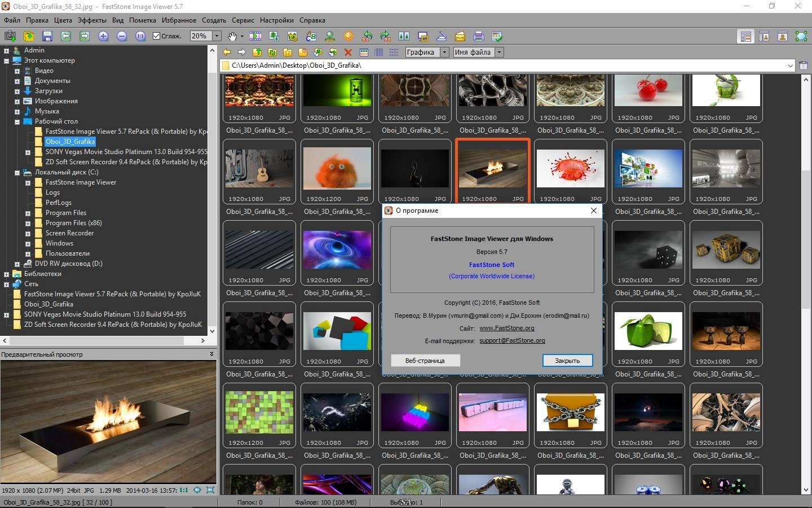Open the www.FastStone.org link
The height and width of the screenshot is (508, 812).
(x=507, y=328)
